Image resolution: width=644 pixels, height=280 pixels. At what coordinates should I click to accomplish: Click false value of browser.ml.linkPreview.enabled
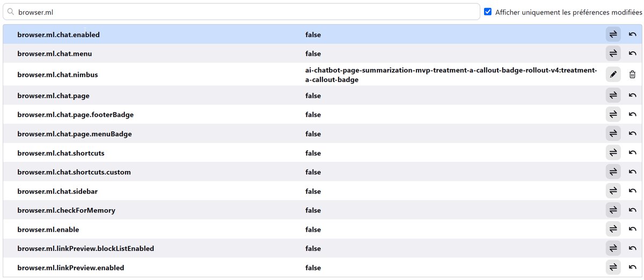tap(313, 268)
